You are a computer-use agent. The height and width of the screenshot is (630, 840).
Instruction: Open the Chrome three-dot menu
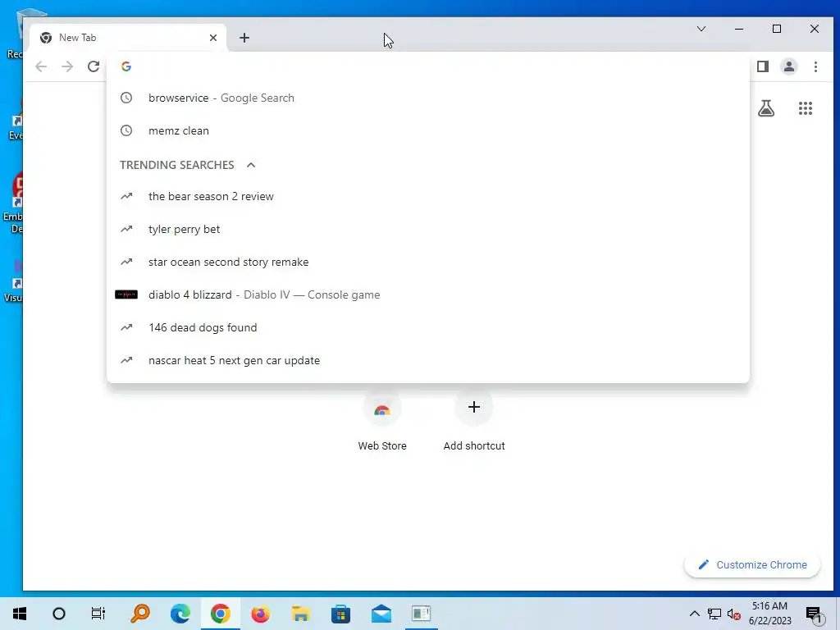click(x=815, y=66)
